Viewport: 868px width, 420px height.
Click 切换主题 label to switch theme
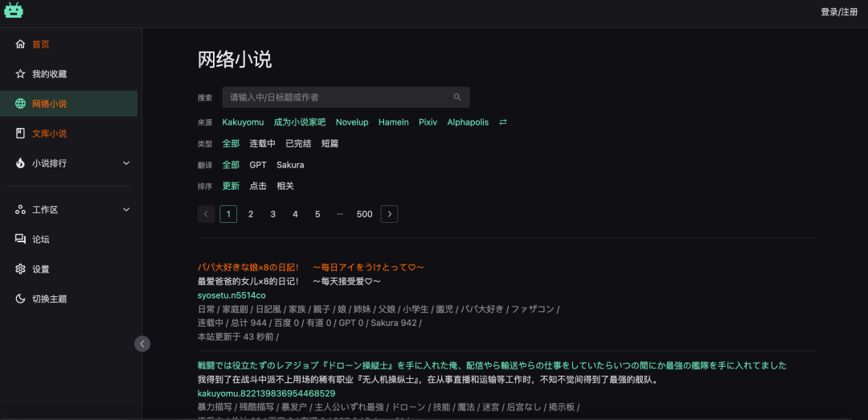[49, 299]
